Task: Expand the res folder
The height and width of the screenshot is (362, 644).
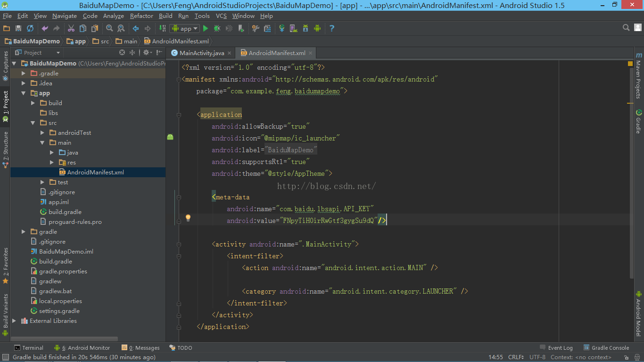Action: coord(52,162)
